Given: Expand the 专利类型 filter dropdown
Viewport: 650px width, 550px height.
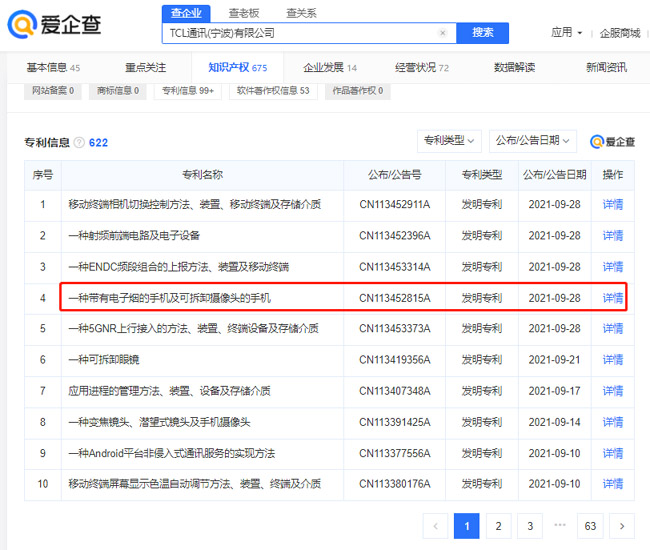Looking at the screenshot, I should (x=449, y=141).
